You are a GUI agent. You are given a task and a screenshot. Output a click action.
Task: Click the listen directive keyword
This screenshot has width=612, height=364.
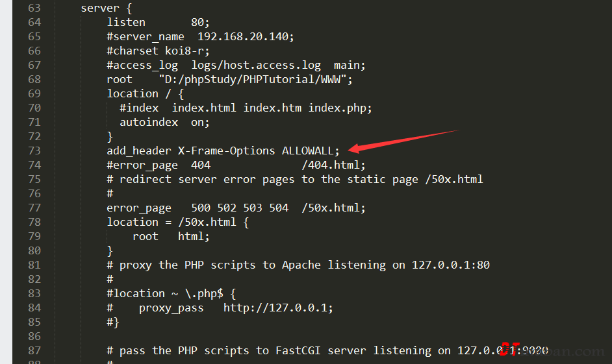[x=126, y=22]
